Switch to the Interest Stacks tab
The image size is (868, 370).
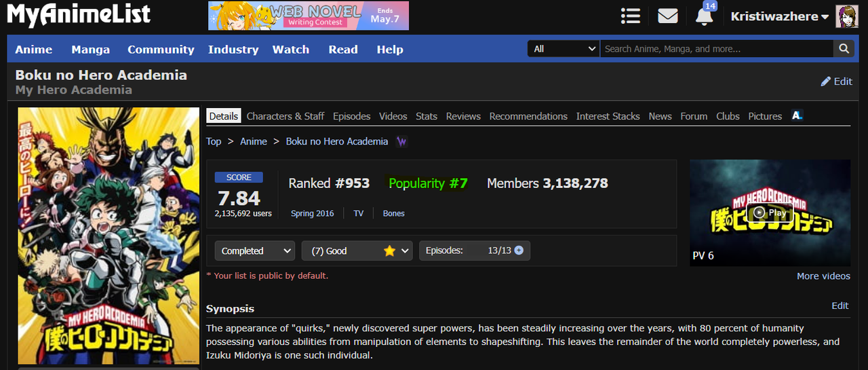tap(608, 116)
